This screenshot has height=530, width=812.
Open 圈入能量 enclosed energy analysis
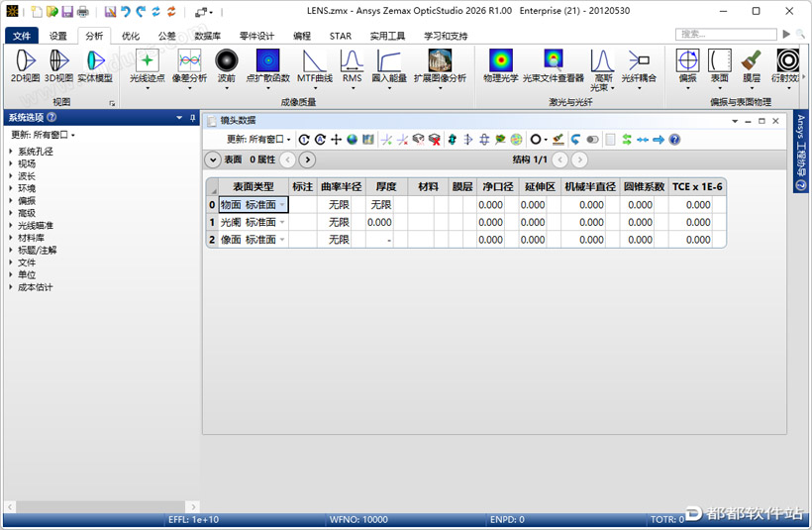click(389, 69)
